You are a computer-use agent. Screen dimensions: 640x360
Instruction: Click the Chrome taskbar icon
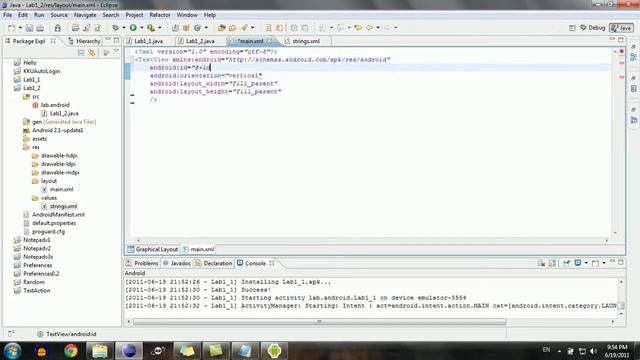click(71, 351)
